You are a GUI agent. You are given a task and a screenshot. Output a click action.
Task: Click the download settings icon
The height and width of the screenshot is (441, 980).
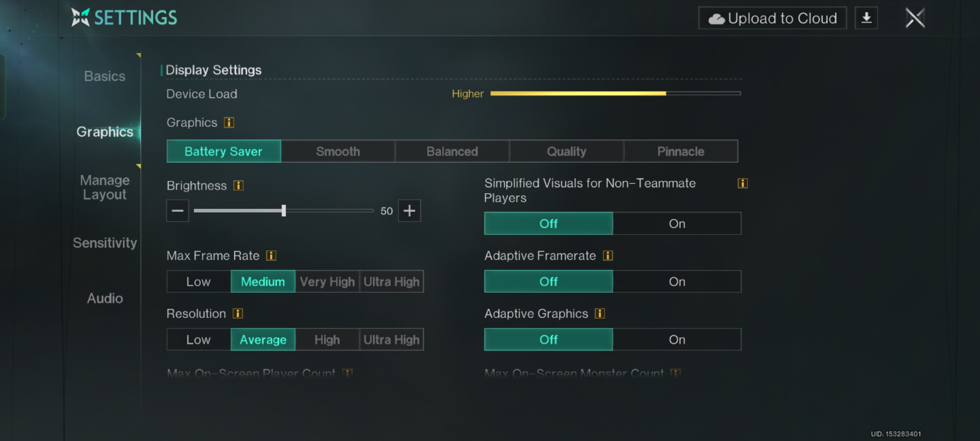point(866,18)
